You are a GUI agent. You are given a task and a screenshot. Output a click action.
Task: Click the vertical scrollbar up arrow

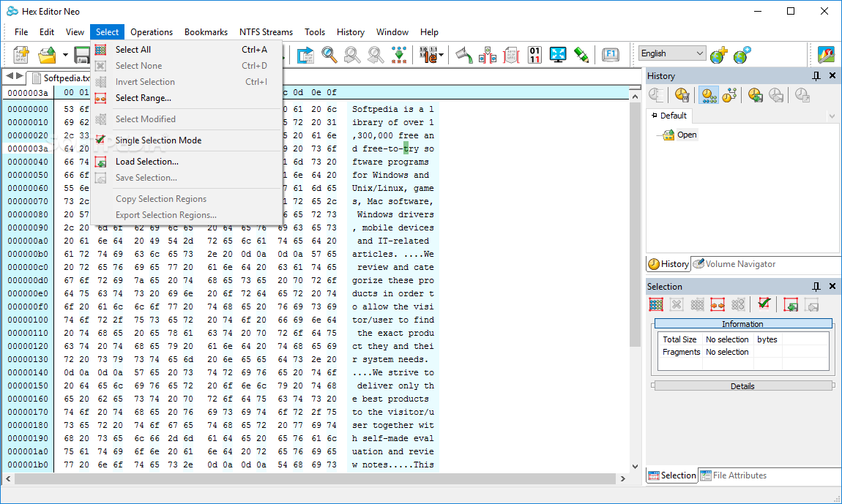635,97
